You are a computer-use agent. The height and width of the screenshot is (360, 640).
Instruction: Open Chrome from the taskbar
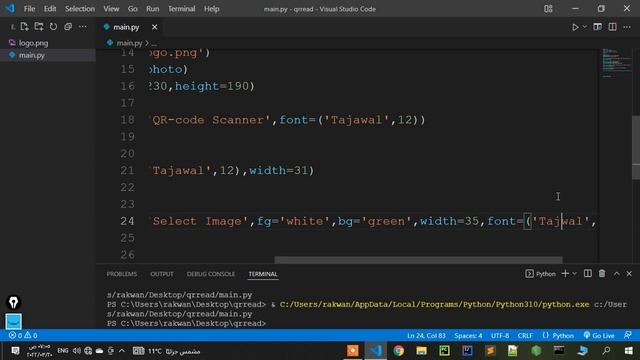[399, 351]
